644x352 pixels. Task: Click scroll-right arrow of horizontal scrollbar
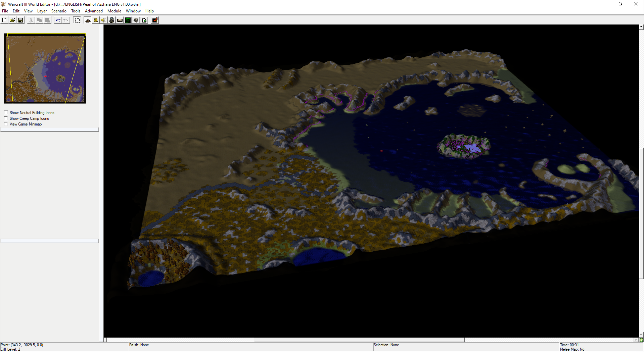636,340
